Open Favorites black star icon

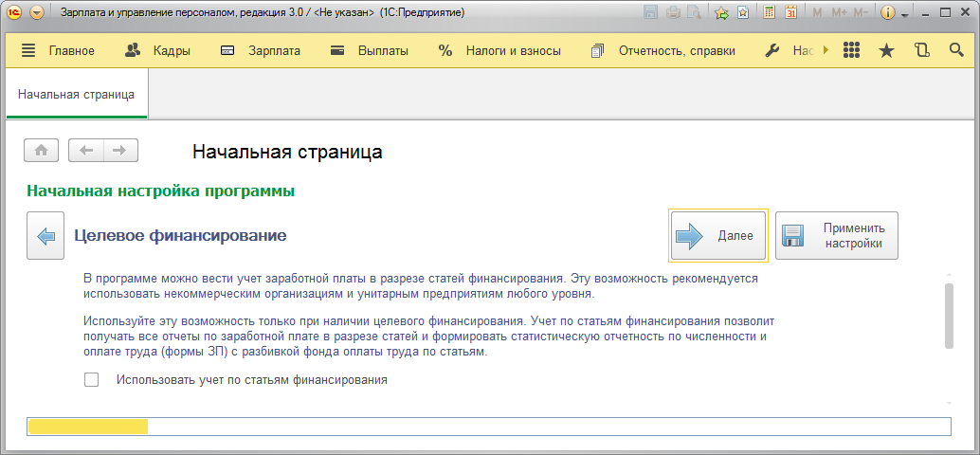click(886, 51)
